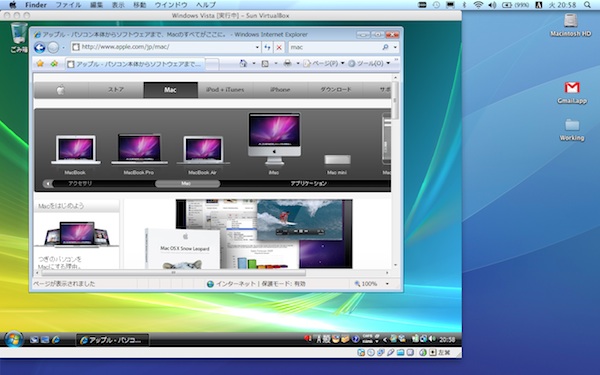Click VirtualBox USB status icon
Screen dimensions: 600x375
[390, 352]
